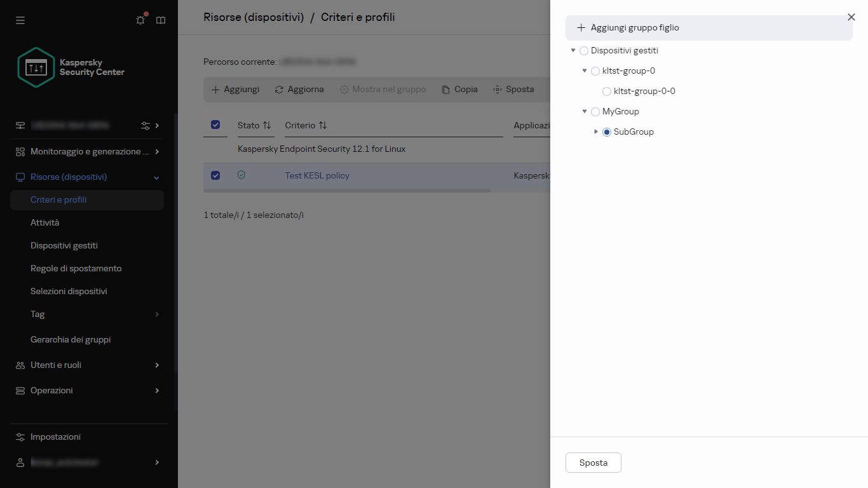Viewport: 868px width, 488px height.
Task: Open the hamburger navigation menu
Action: coord(20,20)
